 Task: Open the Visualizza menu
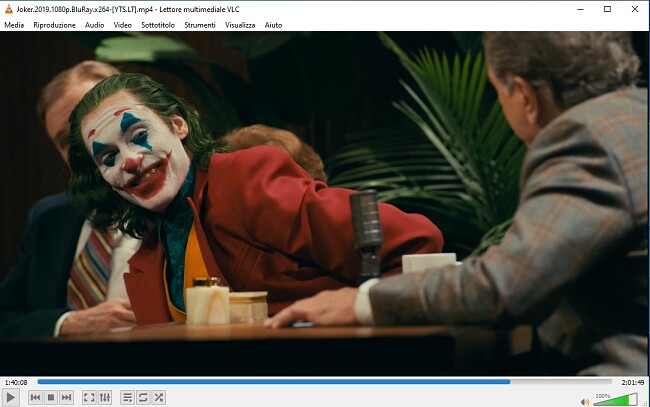240,25
